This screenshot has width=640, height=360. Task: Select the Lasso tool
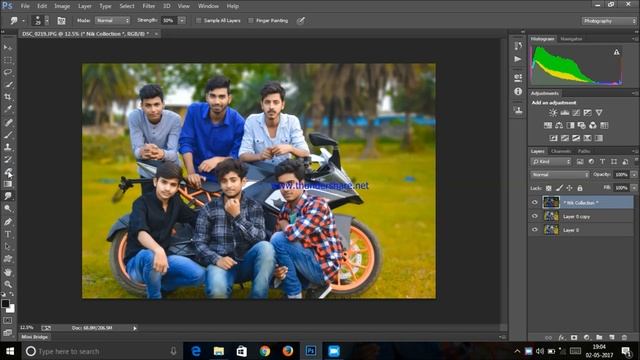(x=8, y=73)
